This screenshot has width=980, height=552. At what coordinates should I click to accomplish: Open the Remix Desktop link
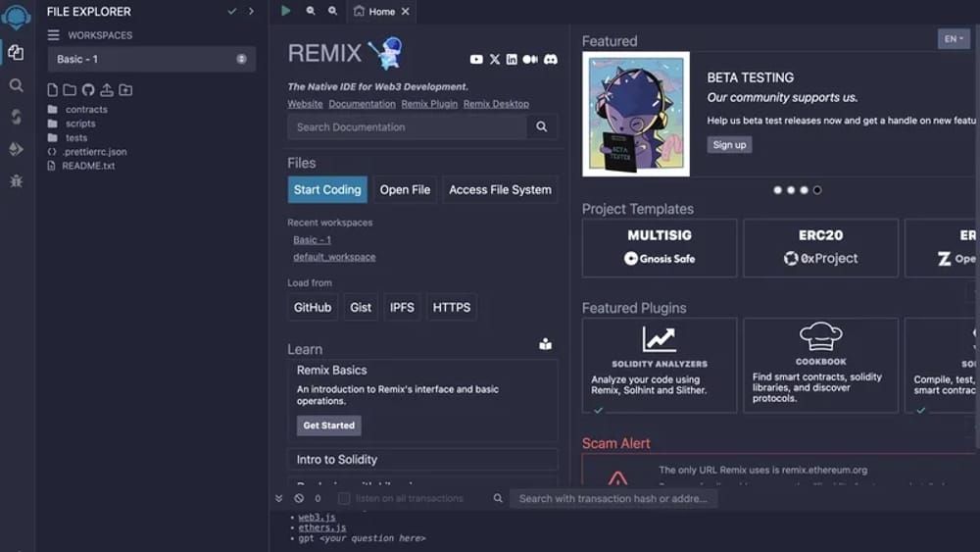tap(496, 104)
